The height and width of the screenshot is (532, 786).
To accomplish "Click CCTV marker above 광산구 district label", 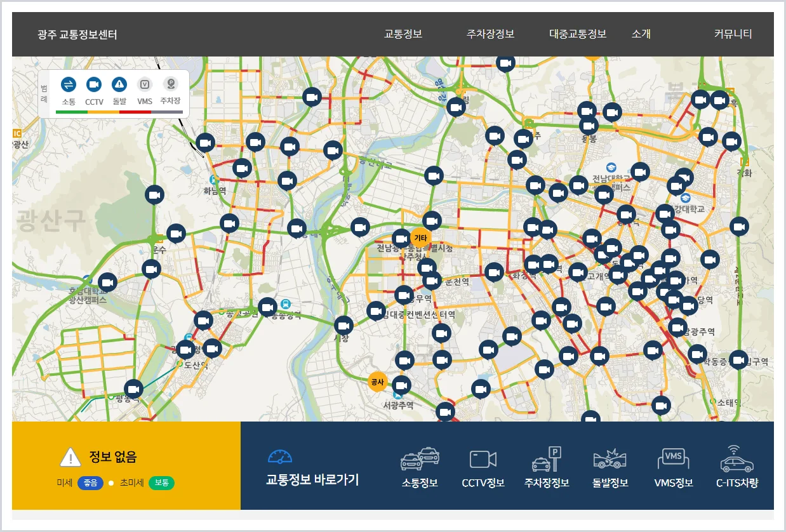I will coord(154,194).
